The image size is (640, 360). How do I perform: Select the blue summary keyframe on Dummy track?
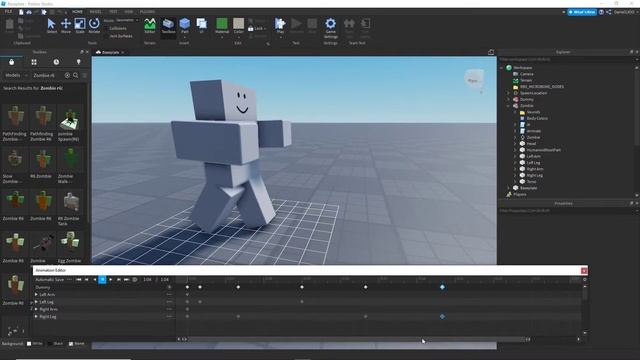click(x=442, y=287)
